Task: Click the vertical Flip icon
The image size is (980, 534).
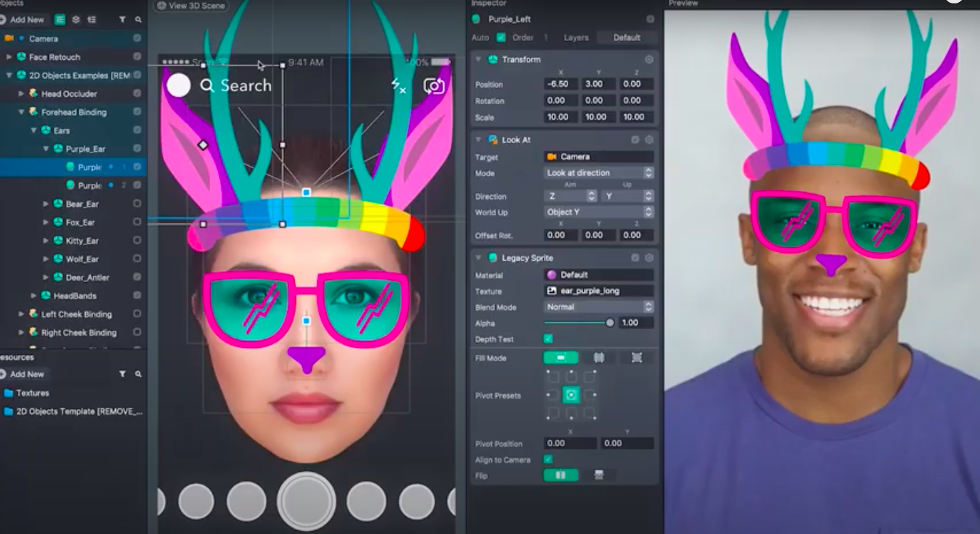Action: 599,475
